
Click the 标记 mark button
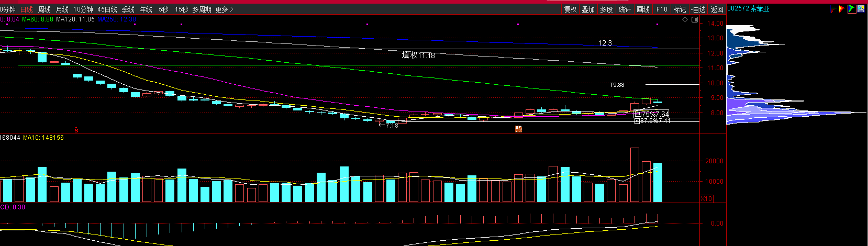coord(680,9)
